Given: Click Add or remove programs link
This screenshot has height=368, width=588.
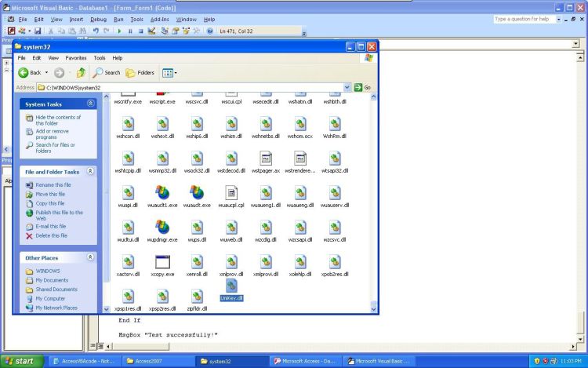Looking at the screenshot, I should [52, 134].
